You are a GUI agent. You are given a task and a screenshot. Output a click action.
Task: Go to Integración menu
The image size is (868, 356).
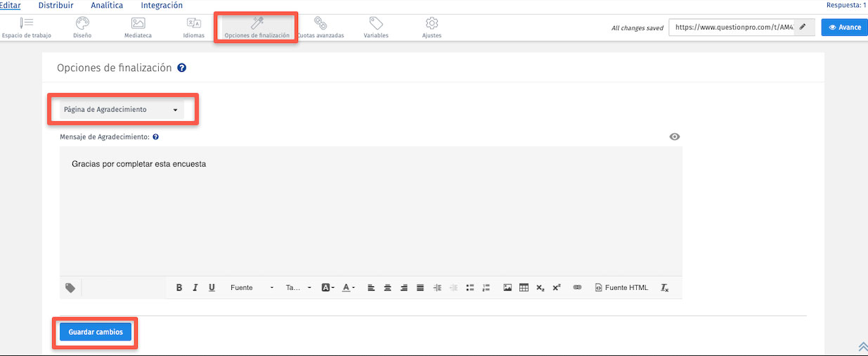[x=162, y=5]
